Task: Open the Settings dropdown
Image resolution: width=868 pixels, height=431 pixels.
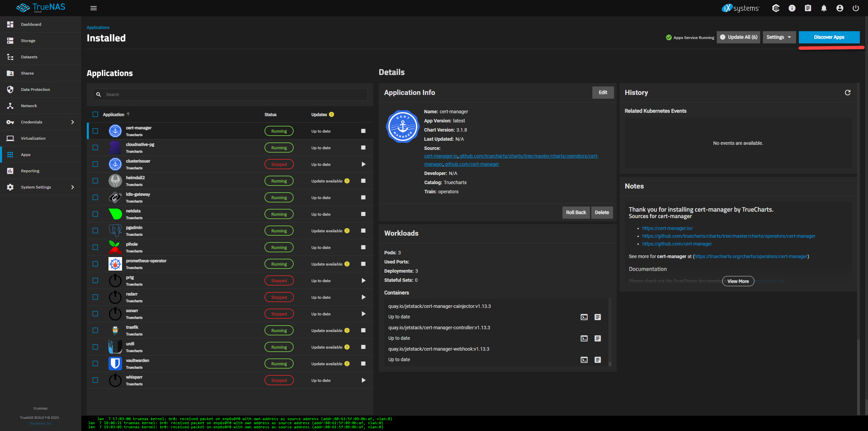Action: click(x=779, y=37)
